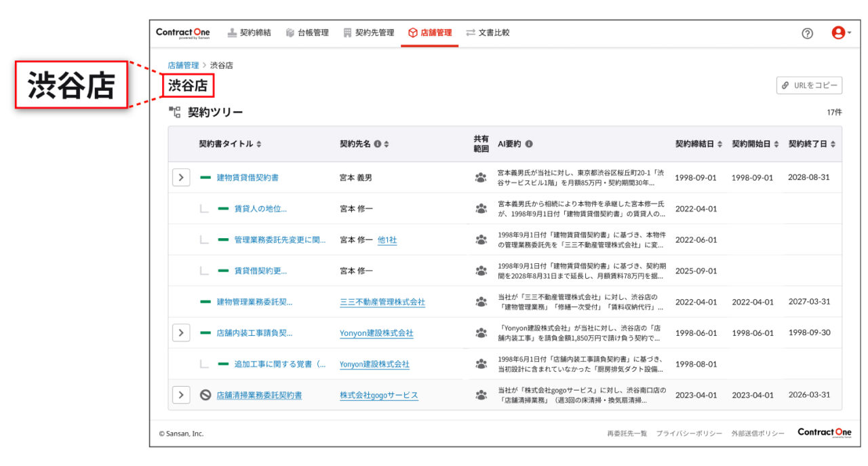Viewport: 868px width, 466px height.
Task: Open the 契約先管理 tab
Action: [x=368, y=33]
